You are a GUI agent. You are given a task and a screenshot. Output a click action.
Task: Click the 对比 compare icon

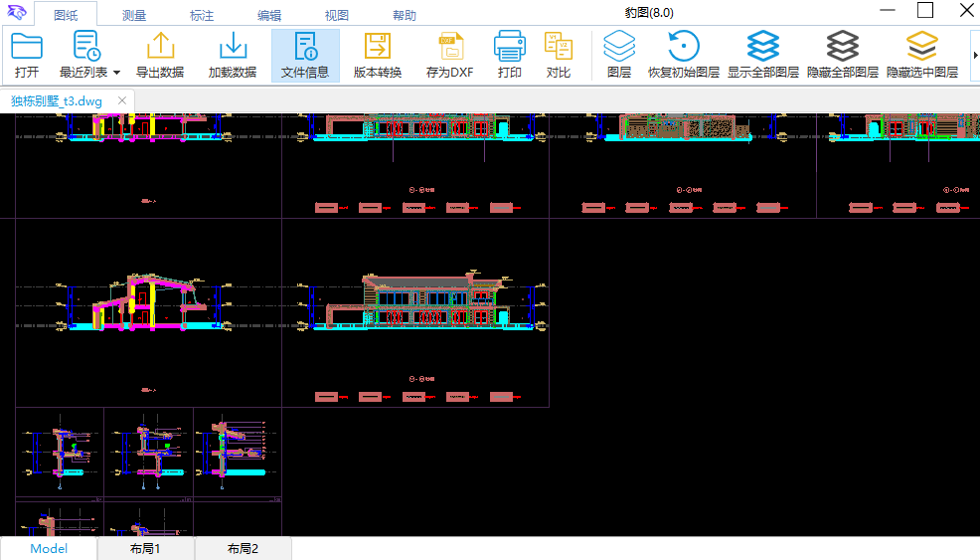tap(559, 47)
